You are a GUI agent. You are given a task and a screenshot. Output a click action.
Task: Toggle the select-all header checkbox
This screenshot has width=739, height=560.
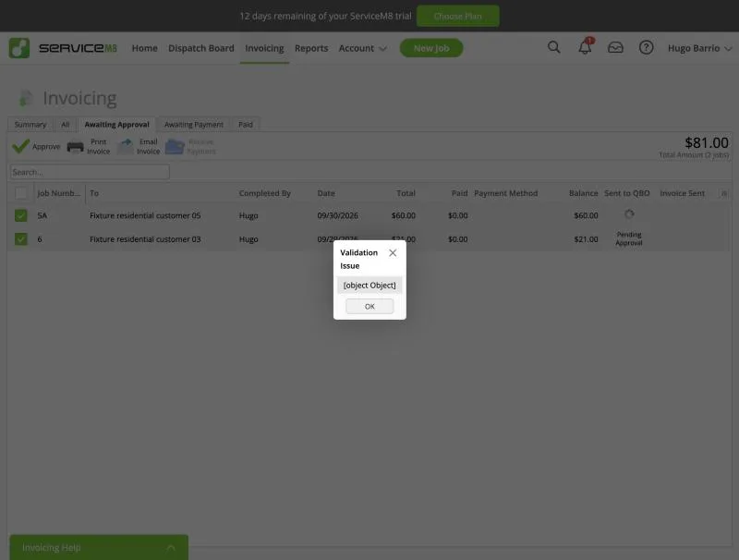(20, 193)
